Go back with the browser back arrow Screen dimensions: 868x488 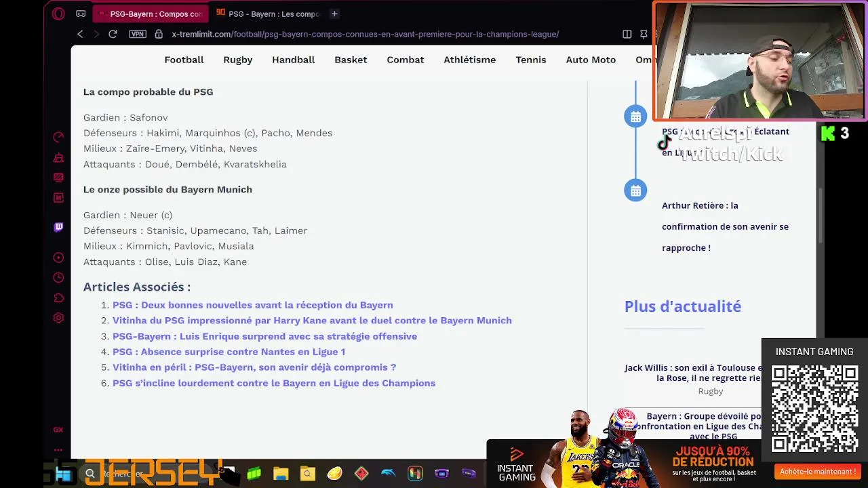coord(80,34)
